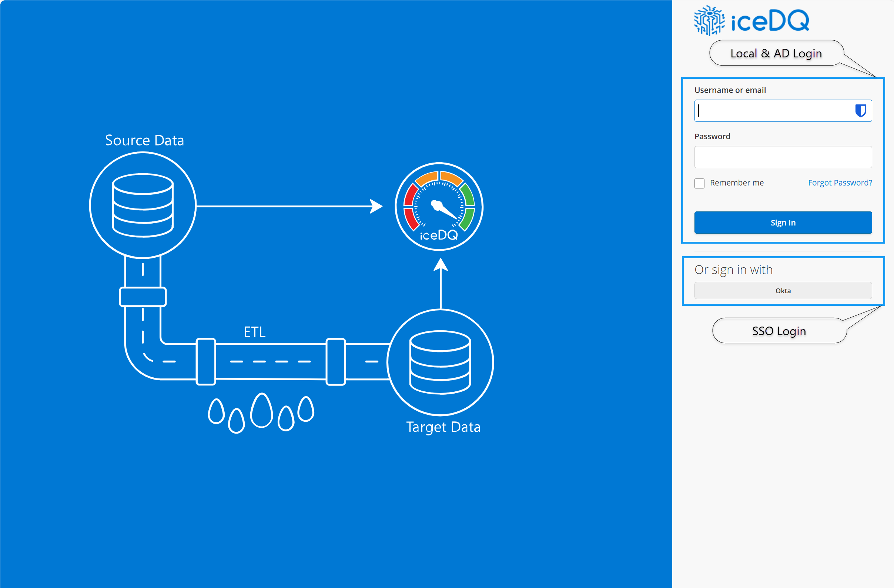Click the Sign In button
The height and width of the screenshot is (588, 894).
(x=783, y=223)
